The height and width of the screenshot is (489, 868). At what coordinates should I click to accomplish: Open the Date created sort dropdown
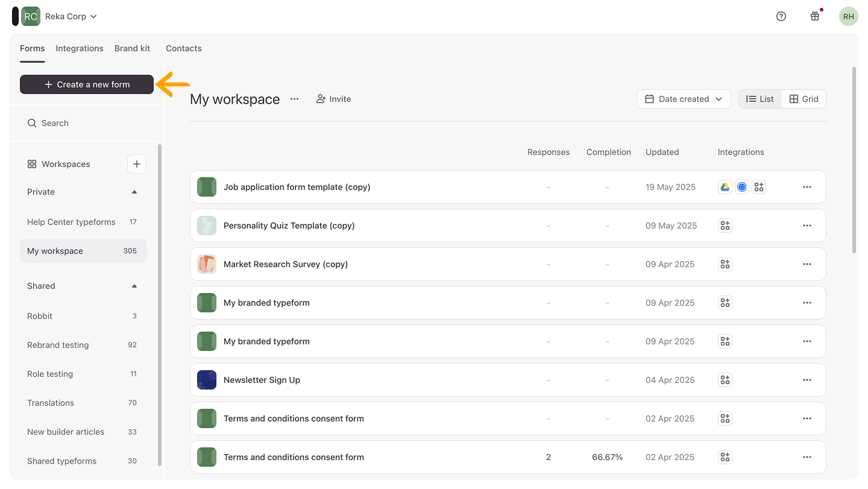pyautogui.click(x=684, y=99)
